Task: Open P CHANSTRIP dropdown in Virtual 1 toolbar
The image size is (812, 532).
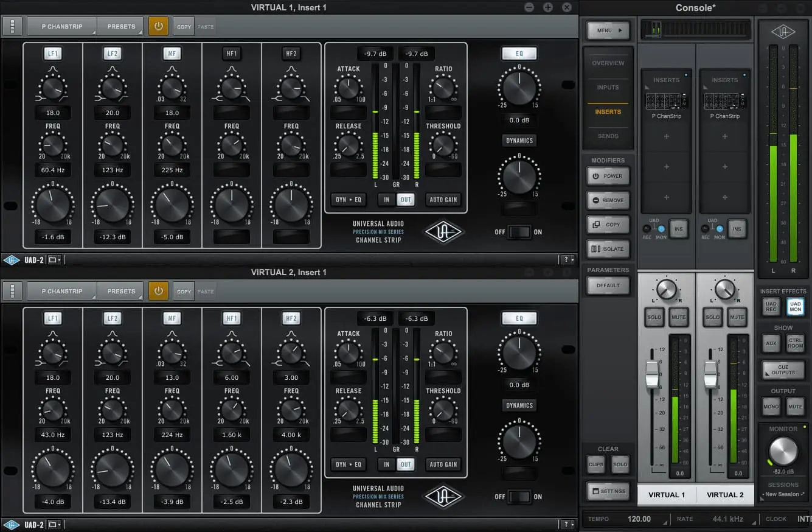Action: (x=61, y=26)
